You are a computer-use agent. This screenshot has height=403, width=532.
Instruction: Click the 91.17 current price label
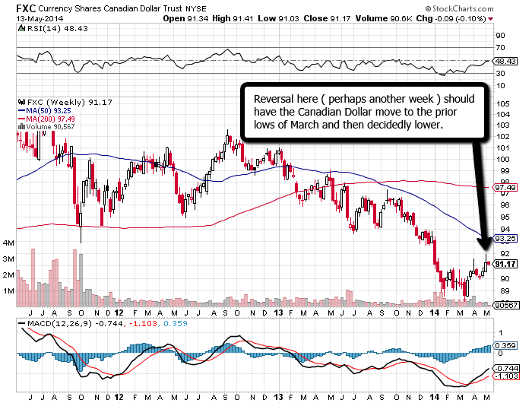(505, 265)
